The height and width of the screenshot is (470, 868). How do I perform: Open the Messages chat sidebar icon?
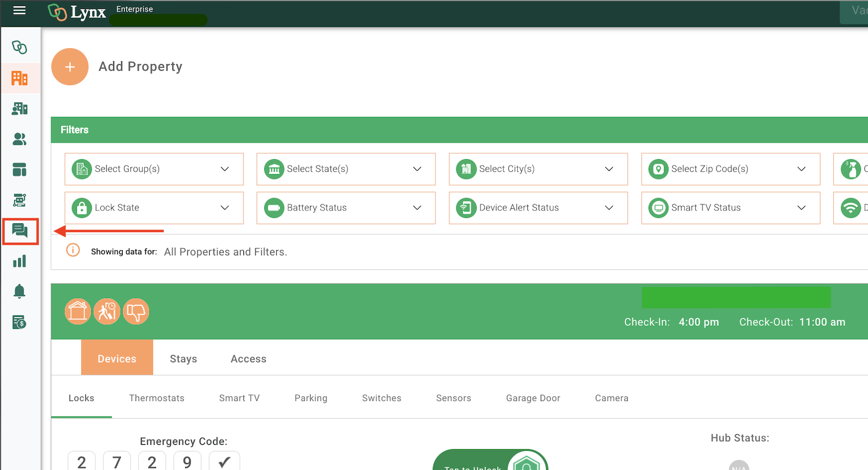pyautogui.click(x=20, y=231)
